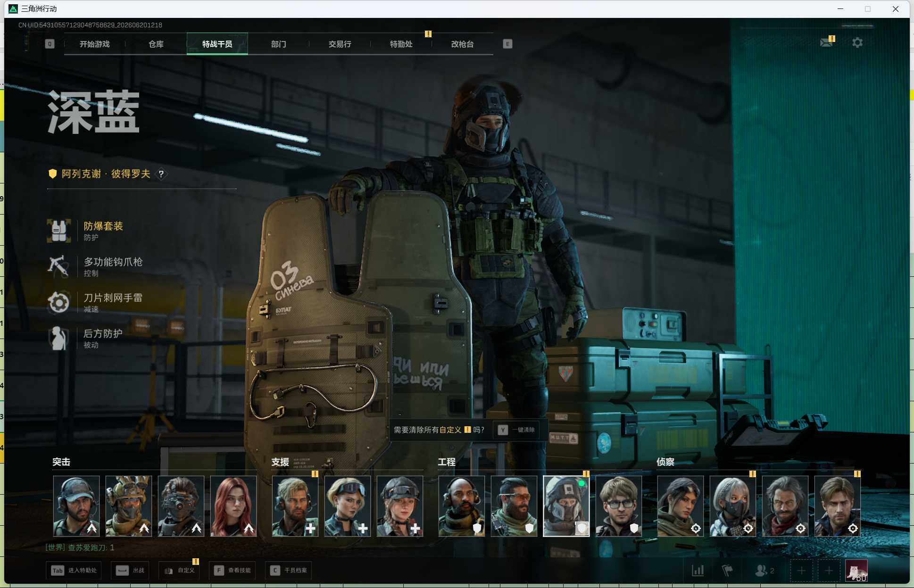Click the 查看技能 button

pyautogui.click(x=233, y=571)
